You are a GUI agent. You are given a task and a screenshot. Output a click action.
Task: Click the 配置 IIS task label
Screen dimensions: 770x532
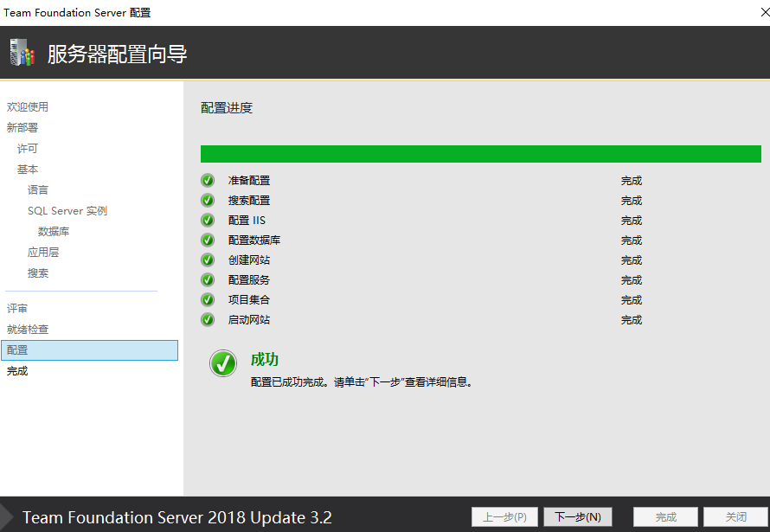tap(247, 221)
